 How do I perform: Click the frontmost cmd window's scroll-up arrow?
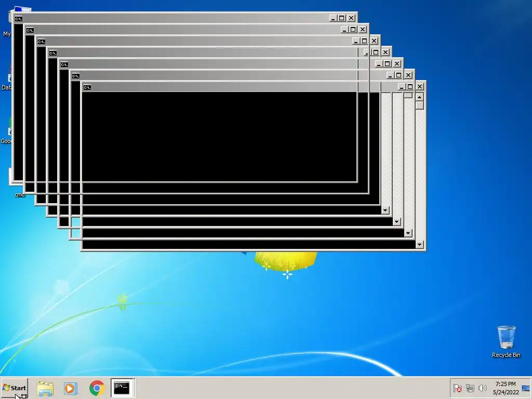pos(420,97)
